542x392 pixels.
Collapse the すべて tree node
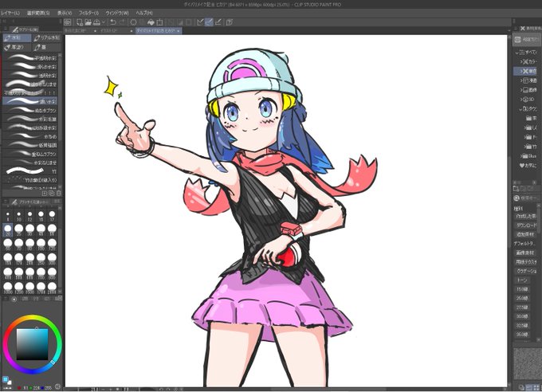click(x=517, y=53)
